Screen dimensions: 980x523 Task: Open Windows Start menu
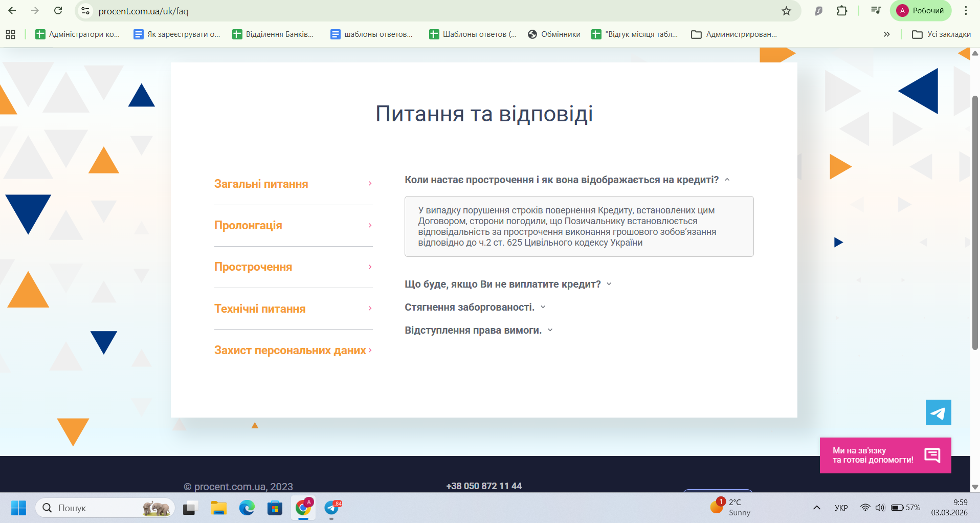(x=18, y=508)
